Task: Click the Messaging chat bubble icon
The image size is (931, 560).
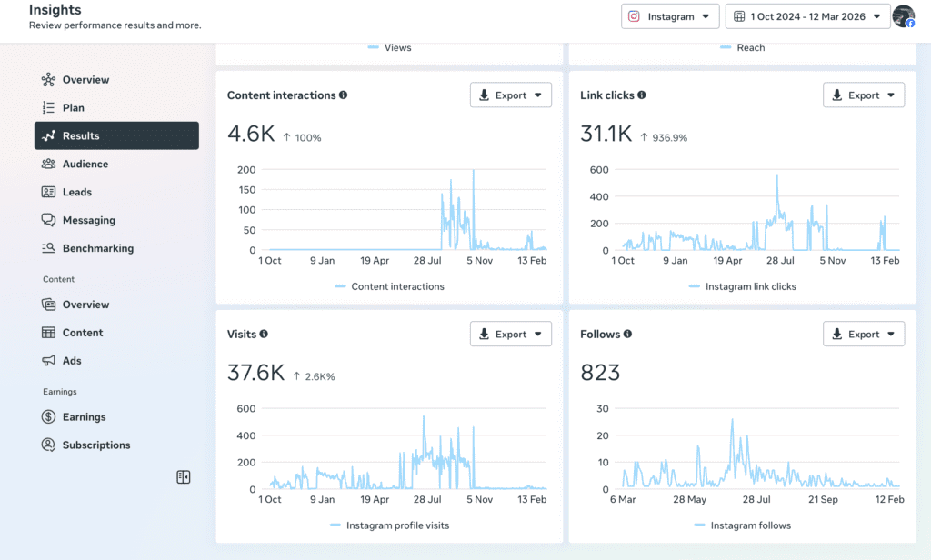Action: 49,221
